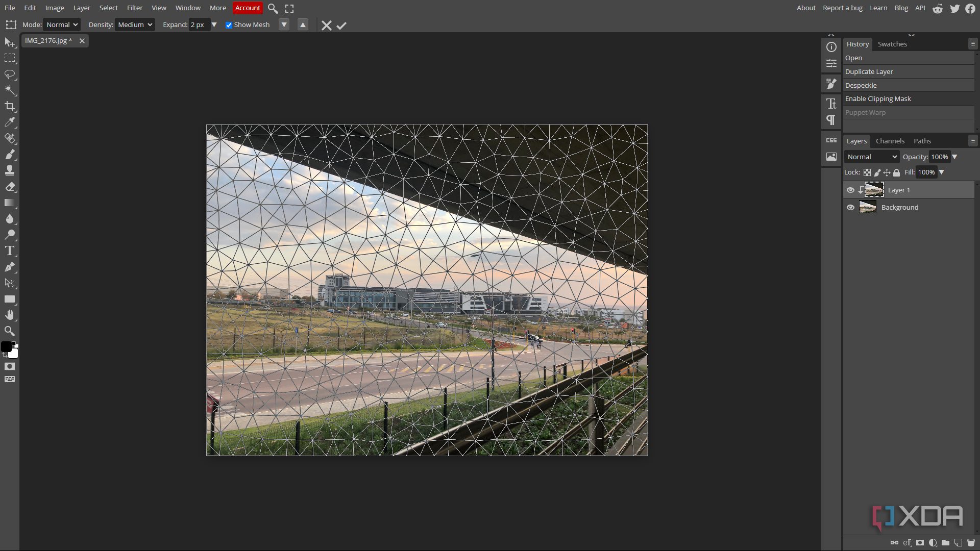Image resolution: width=980 pixels, height=551 pixels.
Task: Click the Account button
Action: coord(248,8)
